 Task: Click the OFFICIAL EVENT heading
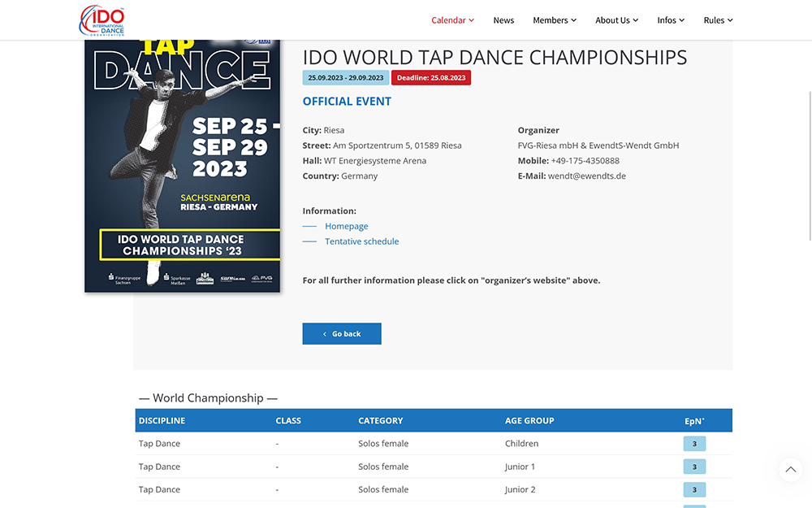[x=347, y=101]
